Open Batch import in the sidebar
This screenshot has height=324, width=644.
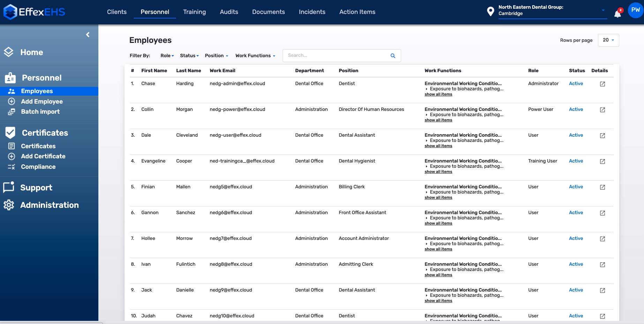click(x=40, y=112)
